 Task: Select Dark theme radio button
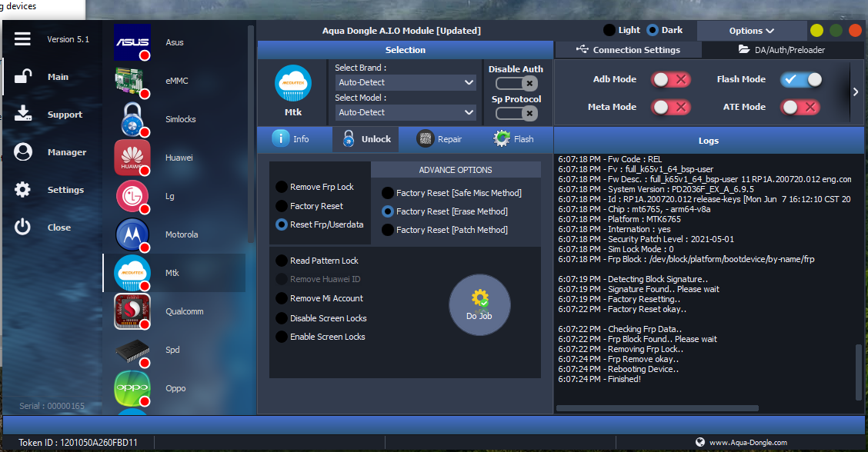[652, 30]
